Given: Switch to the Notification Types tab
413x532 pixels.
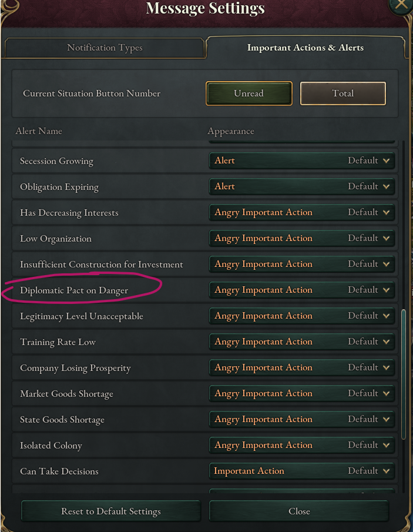Looking at the screenshot, I should click(105, 48).
